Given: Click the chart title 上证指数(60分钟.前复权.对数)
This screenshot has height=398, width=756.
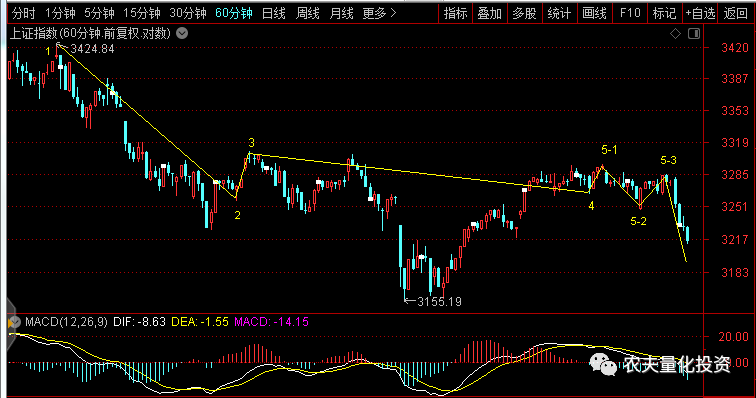Looking at the screenshot, I should [90, 33].
